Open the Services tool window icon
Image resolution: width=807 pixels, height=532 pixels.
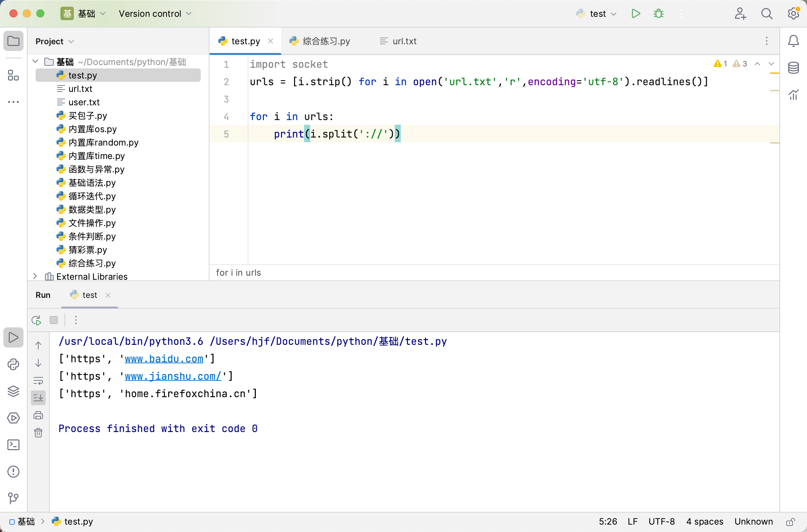[13, 418]
